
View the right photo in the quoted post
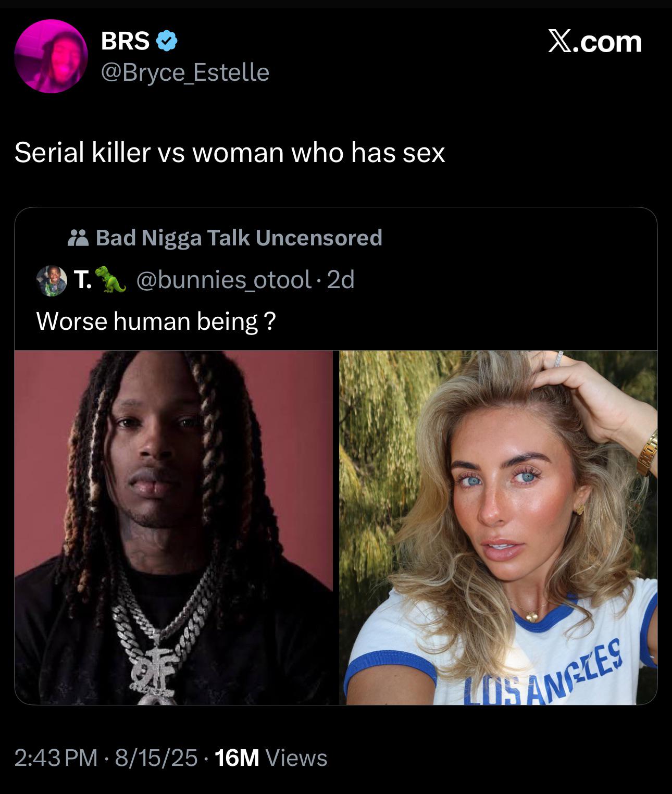click(x=499, y=527)
